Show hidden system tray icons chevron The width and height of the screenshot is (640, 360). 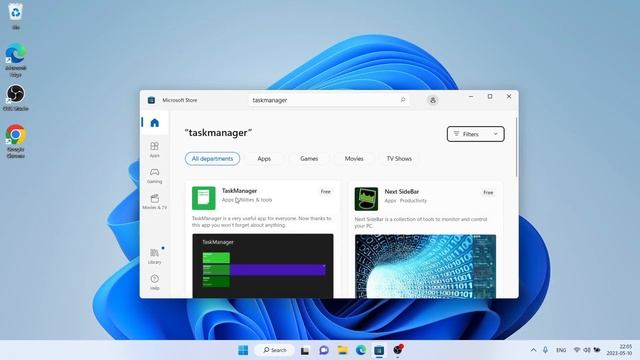(x=533, y=350)
